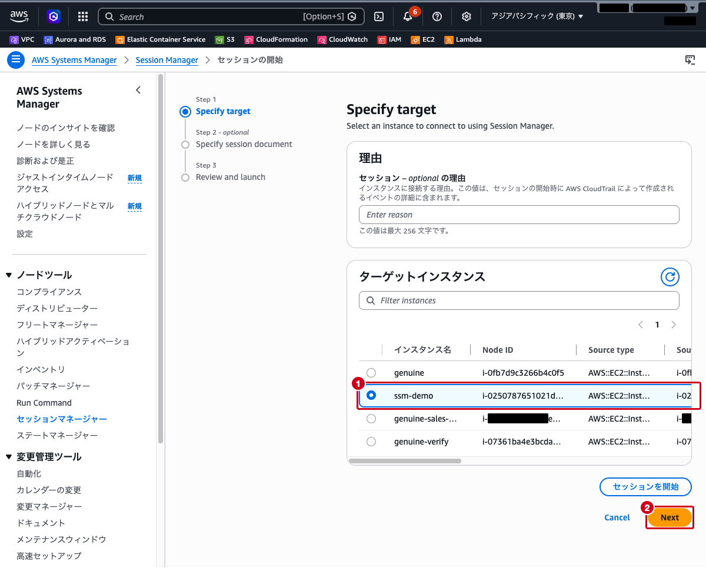Toggle the hamburger navigation menu button
706x588 pixels.
(15, 60)
